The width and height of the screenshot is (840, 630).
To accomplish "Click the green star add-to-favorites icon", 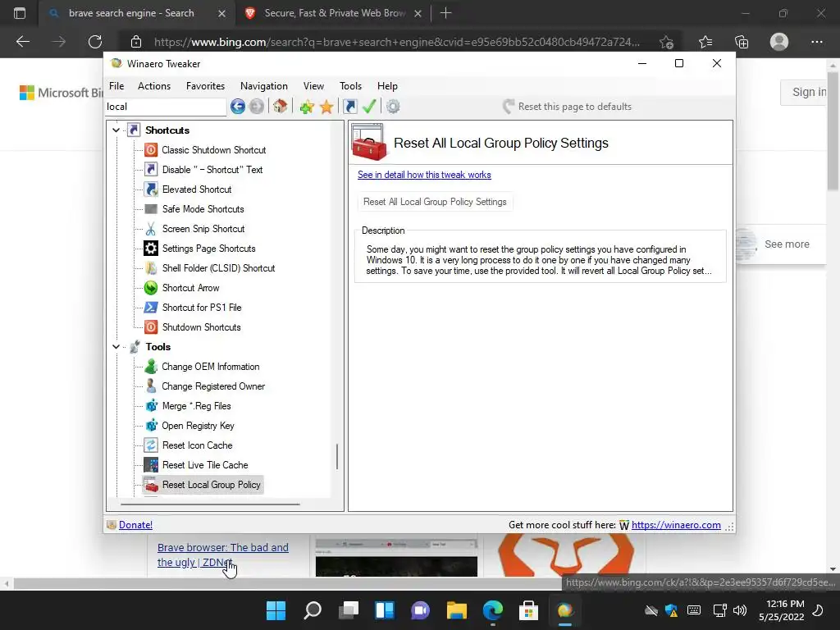I will (307, 107).
